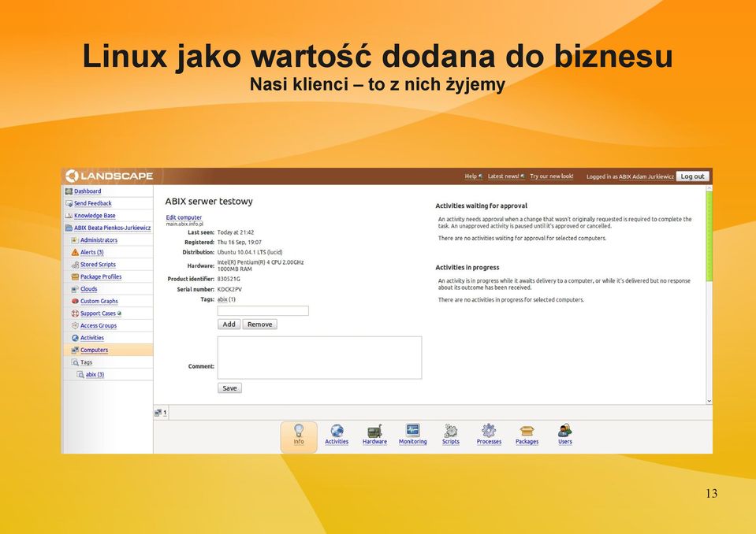Viewport: 756px width, 534px height.
Task: Click the Users people icon
Action: (564, 431)
